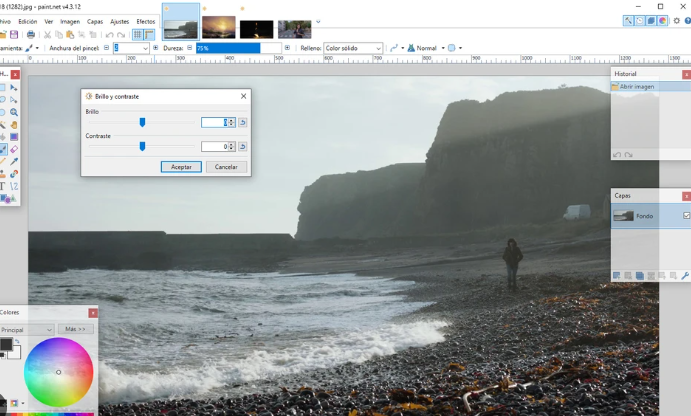Open the Normal blend mode dropdown
691x416 pixels.
click(x=426, y=48)
